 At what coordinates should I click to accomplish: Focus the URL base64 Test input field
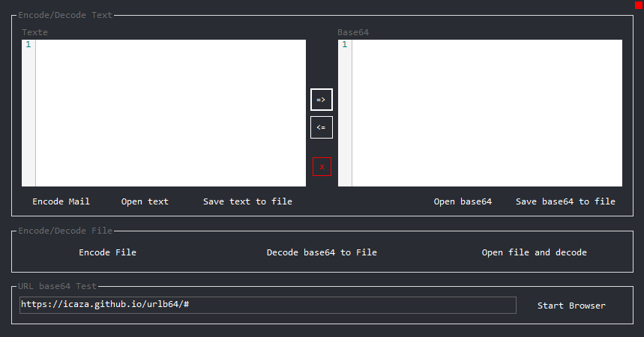(268, 305)
